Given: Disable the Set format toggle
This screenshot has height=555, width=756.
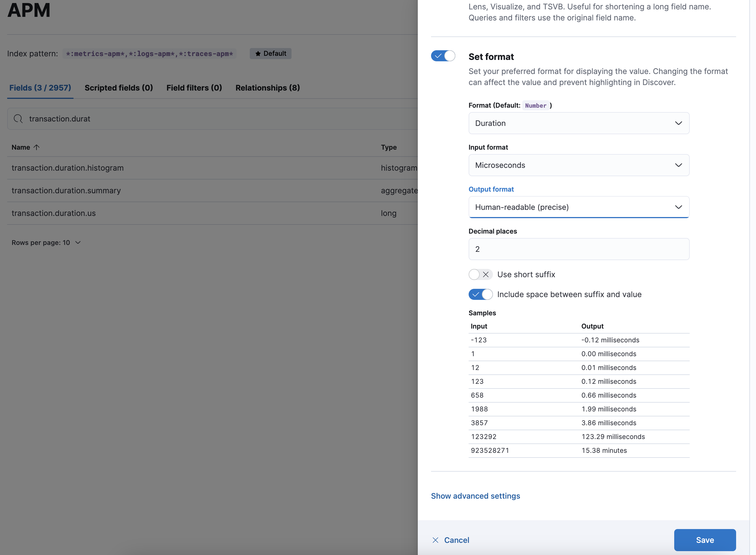Looking at the screenshot, I should (443, 56).
